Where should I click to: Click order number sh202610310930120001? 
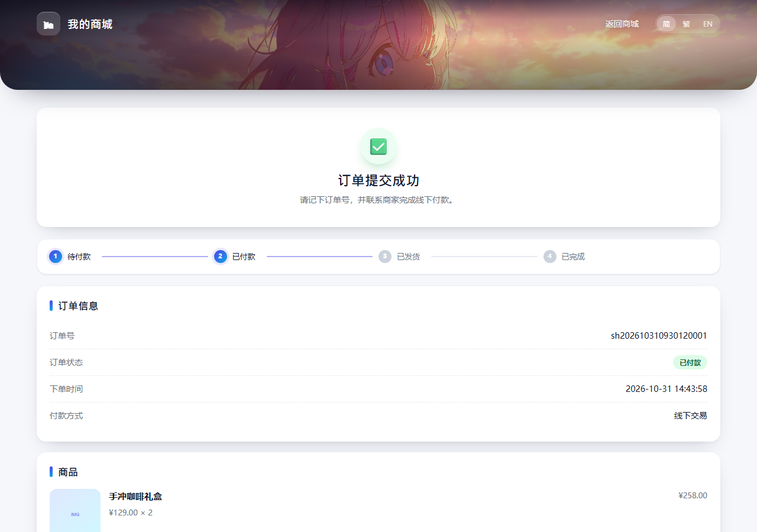(659, 336)
